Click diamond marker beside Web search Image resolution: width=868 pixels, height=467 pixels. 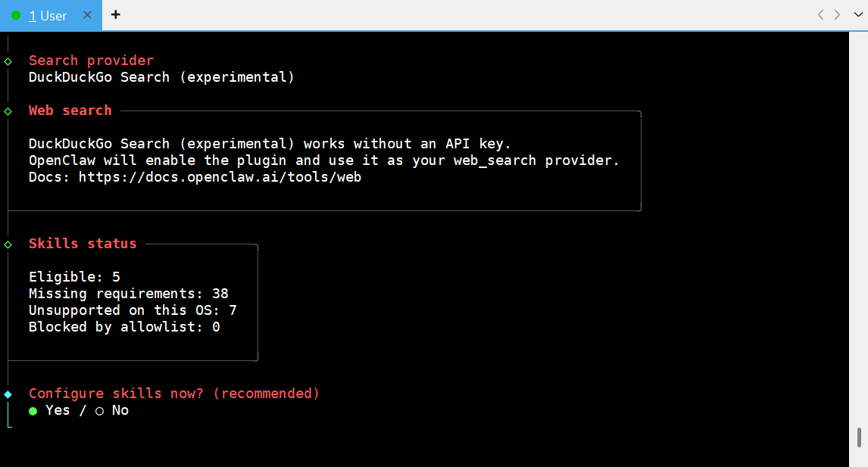click(8, 111)
